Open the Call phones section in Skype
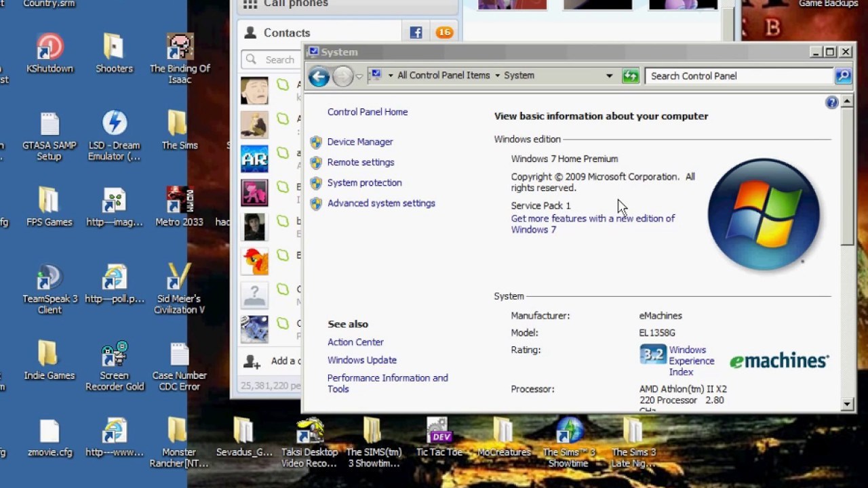 (294, 4)
